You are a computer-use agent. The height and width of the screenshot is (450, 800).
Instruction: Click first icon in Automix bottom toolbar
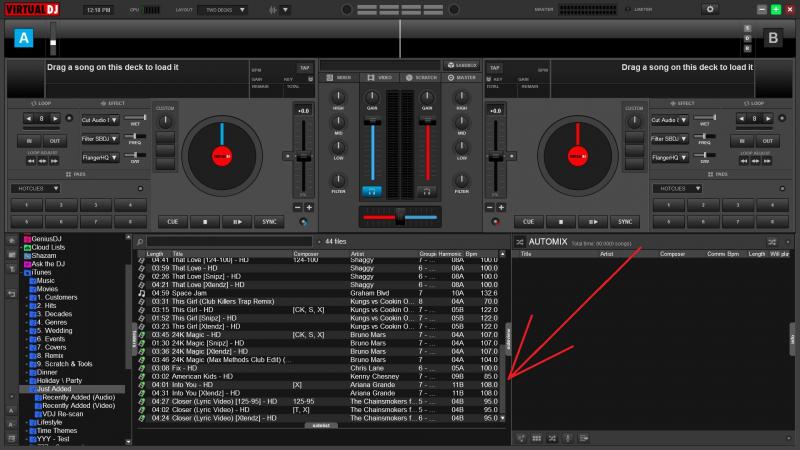[x=521, y=438]
